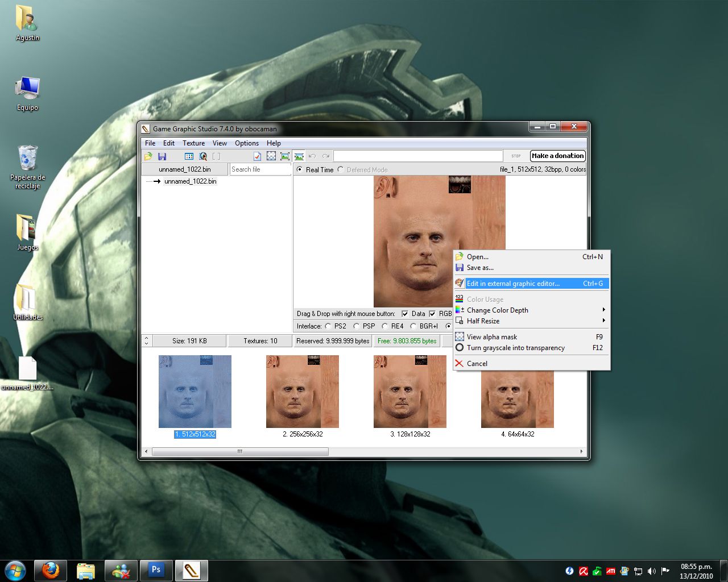728x582 pixels.
Task: Expand Half Resize submenu
Action: tap(531, 321)
